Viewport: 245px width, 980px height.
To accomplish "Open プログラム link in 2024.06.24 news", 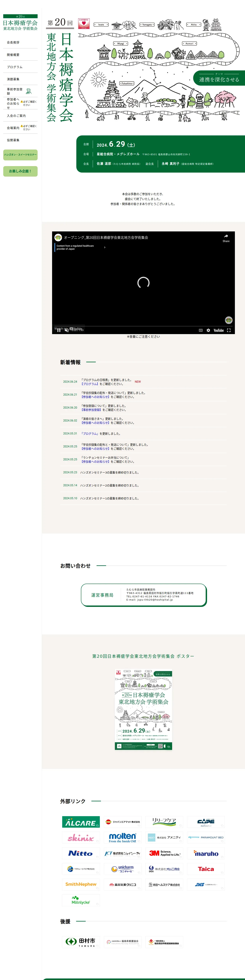I will [x=90, y=384].
